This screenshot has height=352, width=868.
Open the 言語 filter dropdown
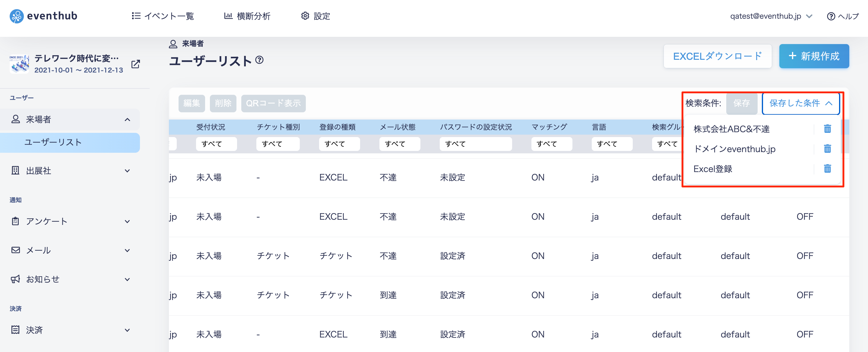pos(612,144)
